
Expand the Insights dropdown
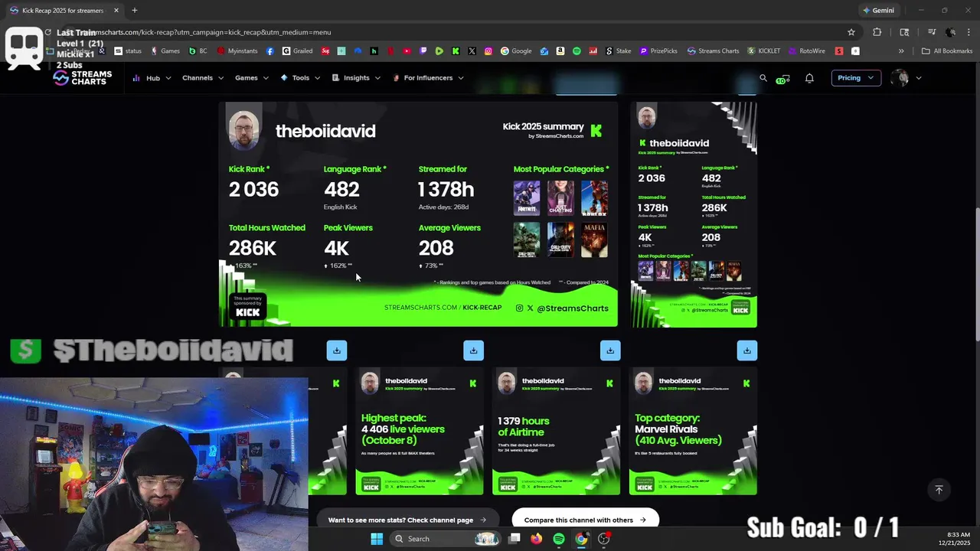coord(356,78)
